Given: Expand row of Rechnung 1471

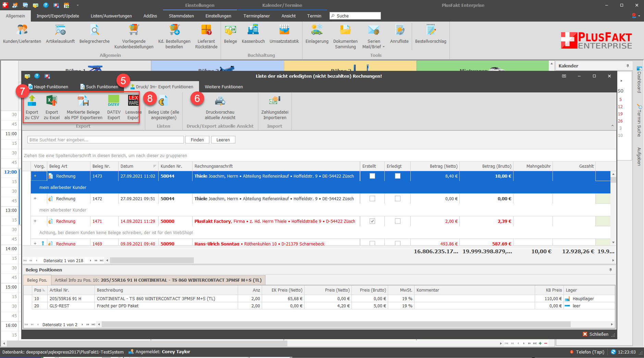Looking at the screenshot, I should pyautogui.click(x=35, y=221).
